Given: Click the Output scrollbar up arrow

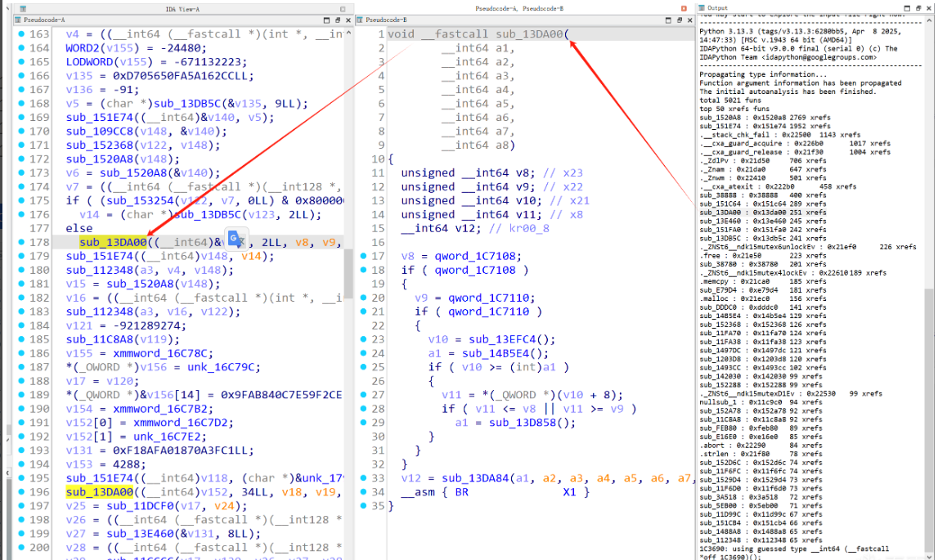Looking at the screenshot, I should (x=930, y=20).
